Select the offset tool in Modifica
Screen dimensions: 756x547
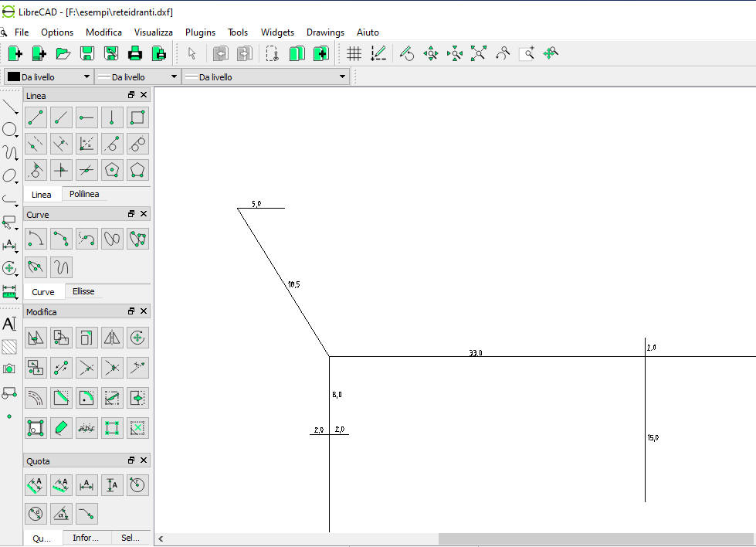36,398
